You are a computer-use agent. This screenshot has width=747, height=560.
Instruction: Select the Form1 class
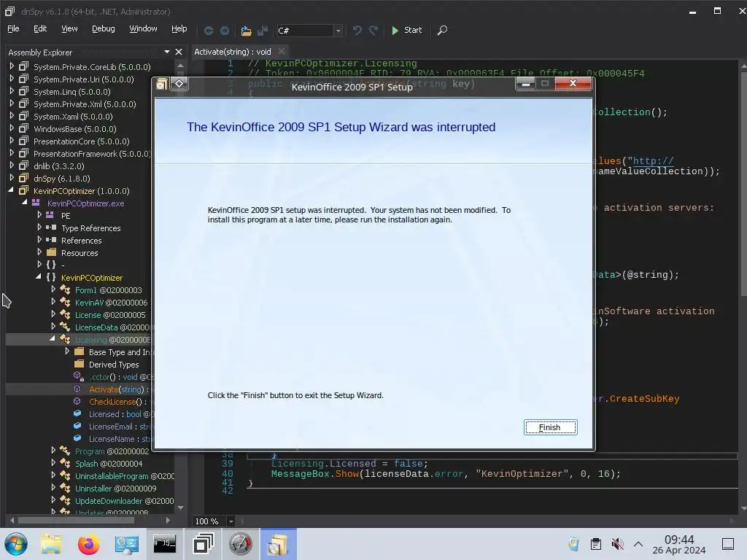pos(109,290)
